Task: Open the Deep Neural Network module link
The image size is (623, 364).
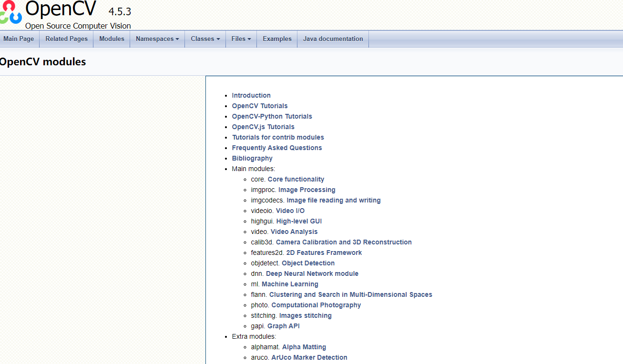Action: tap(312, 273)
